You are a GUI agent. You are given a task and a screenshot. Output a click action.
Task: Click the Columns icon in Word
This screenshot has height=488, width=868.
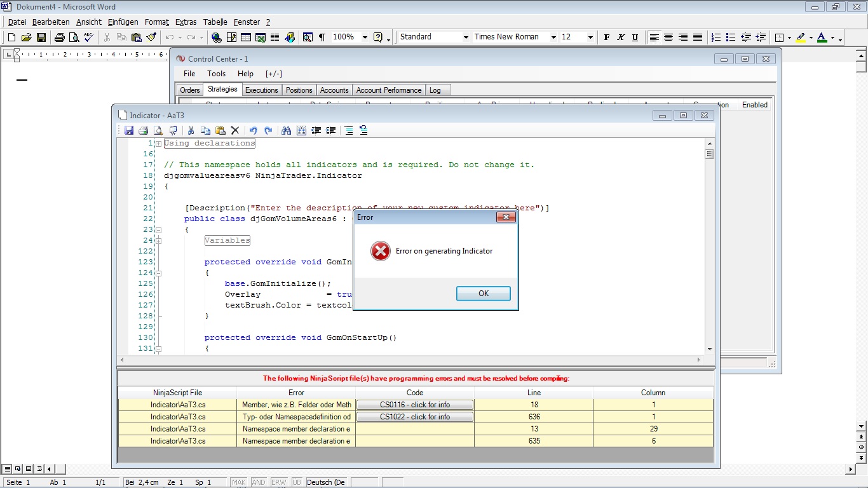coord(275,37)
